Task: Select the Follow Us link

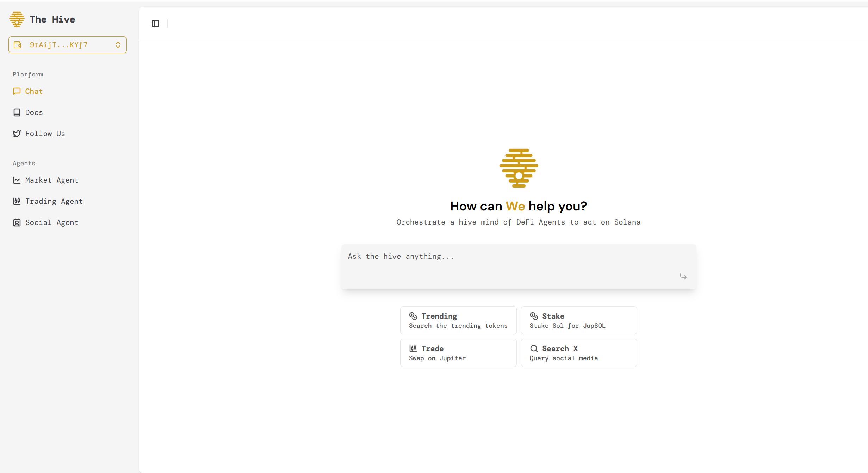Action: pos(45,134)
